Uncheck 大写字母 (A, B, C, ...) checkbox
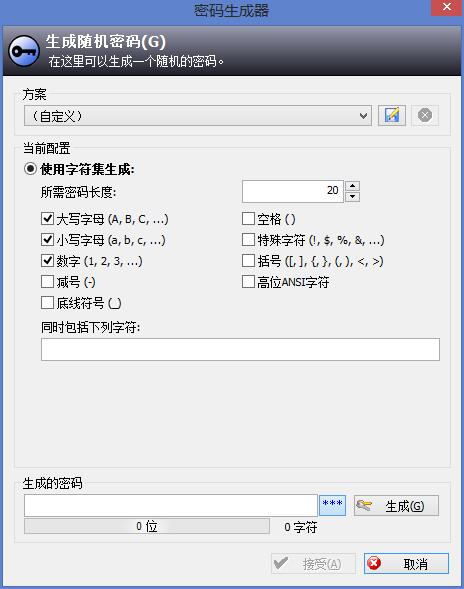 point(47,218)
